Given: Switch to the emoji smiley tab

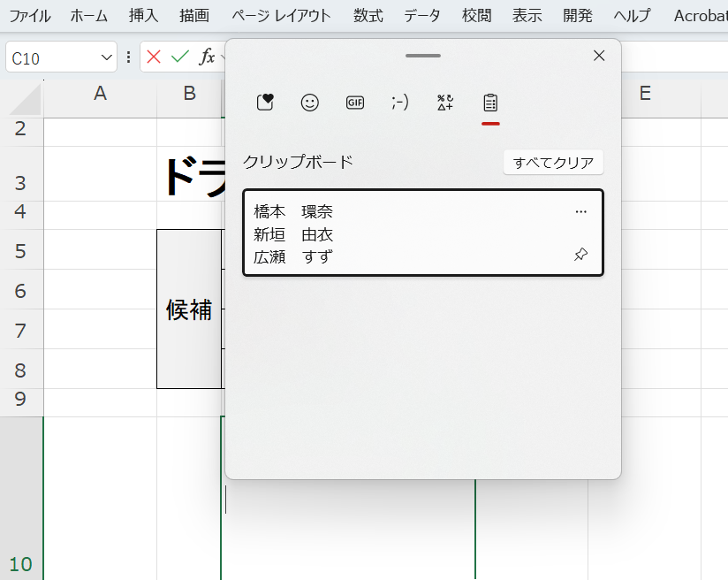Looking at the screenshot, I should pyautogui.click(x=309, y=103).
